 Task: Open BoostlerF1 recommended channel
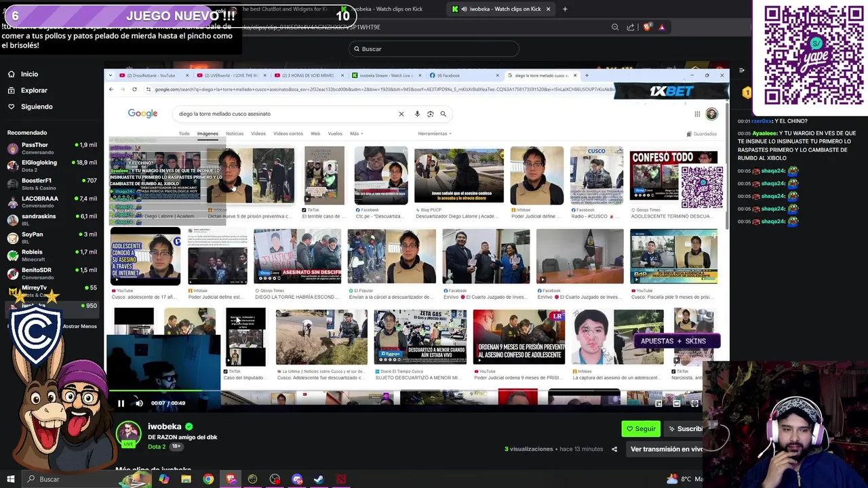[x=52, y=184]
